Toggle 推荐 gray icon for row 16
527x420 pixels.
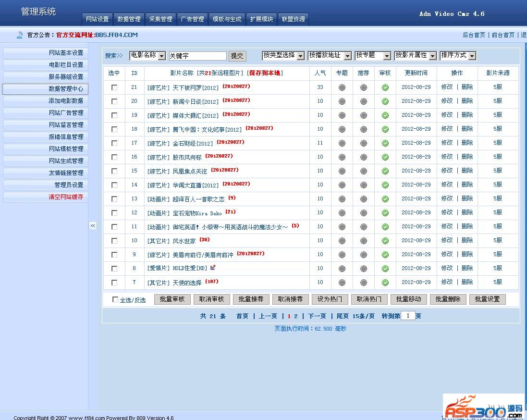(x=363, y=157)
